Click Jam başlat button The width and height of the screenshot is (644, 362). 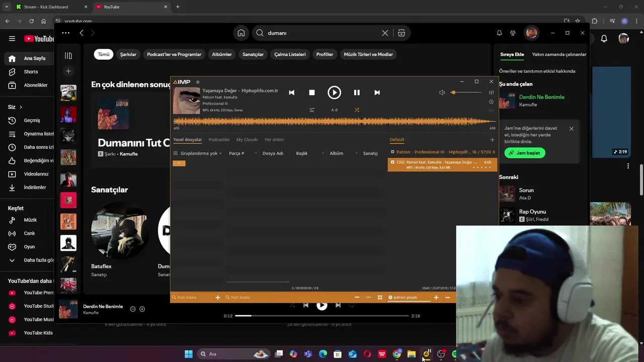(x=525, y=153)
